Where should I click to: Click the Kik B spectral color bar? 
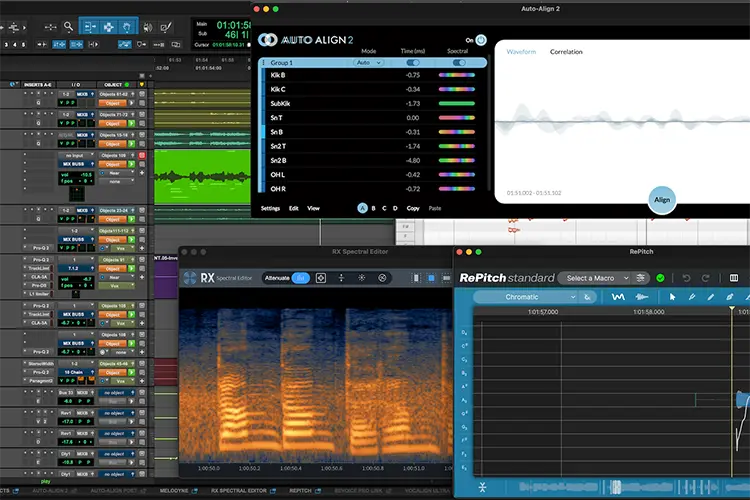[457, 75]
